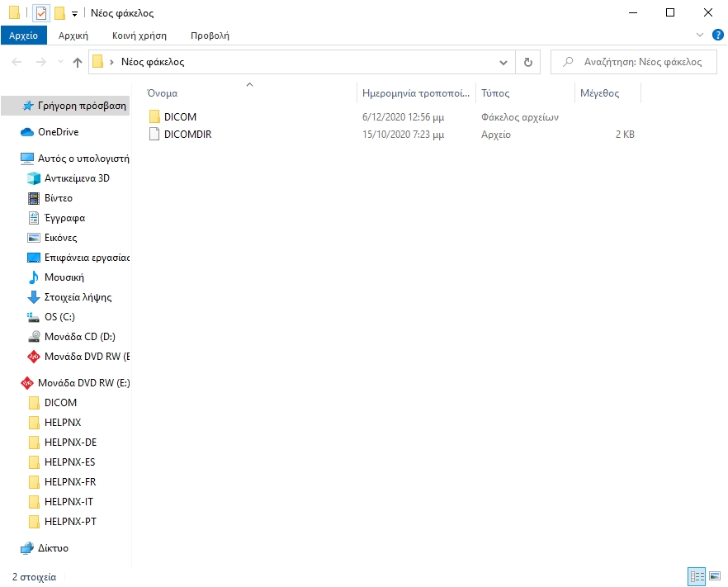
Task: Click the DICOMDIR file icon
Action: point(154,134)
